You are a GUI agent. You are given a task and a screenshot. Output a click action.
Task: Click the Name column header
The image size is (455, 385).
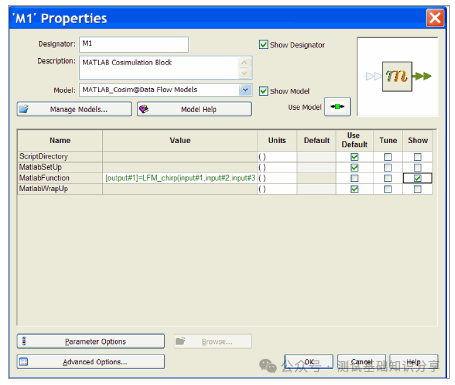click(x=60, y=140)
